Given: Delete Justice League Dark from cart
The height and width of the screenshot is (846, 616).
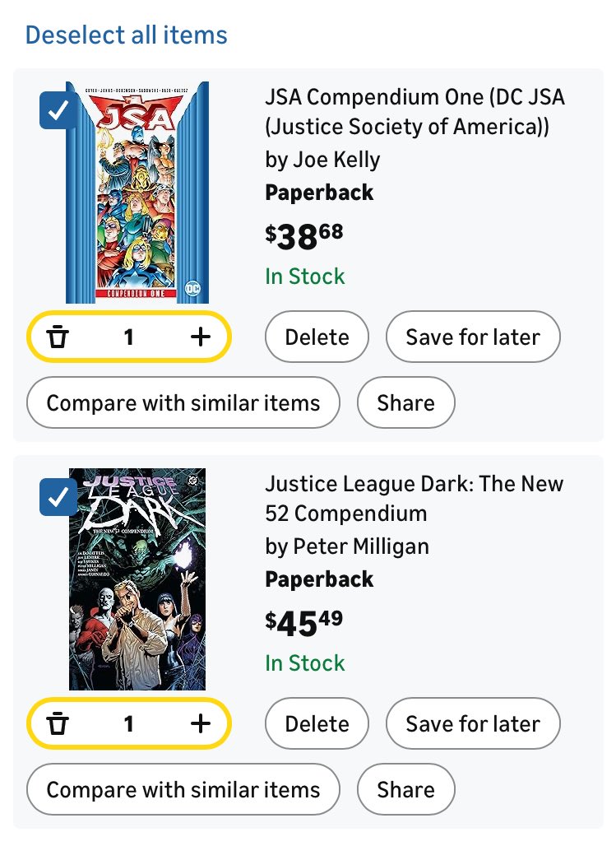Looking at the screenshot, I should point(317,724).
